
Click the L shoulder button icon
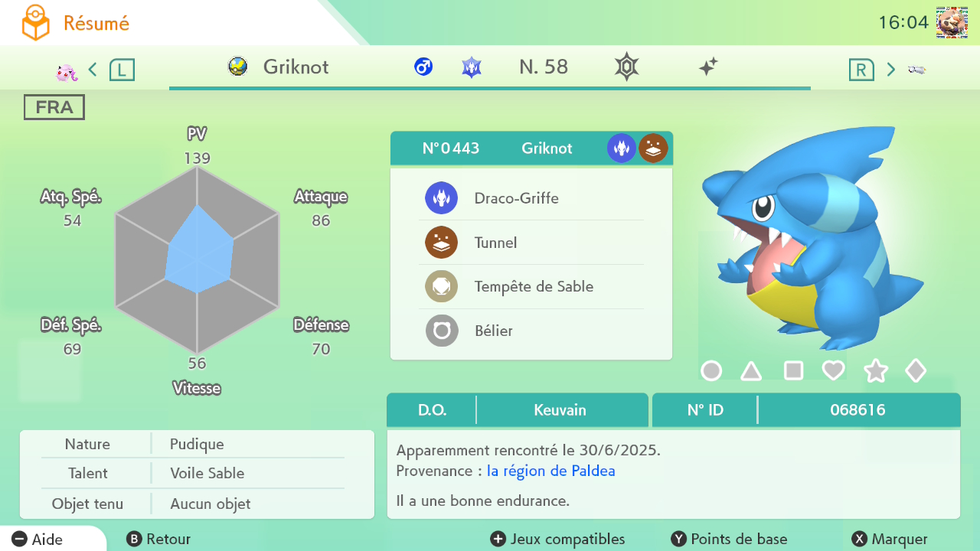[122, 70]
